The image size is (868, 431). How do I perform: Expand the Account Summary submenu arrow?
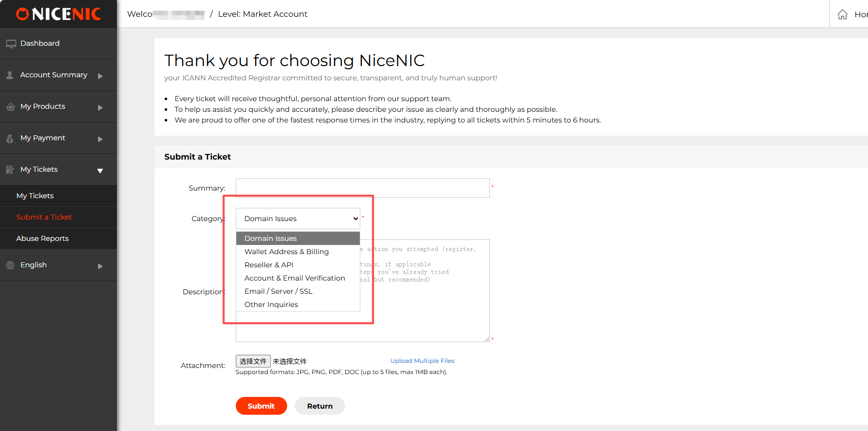point(100,76)
